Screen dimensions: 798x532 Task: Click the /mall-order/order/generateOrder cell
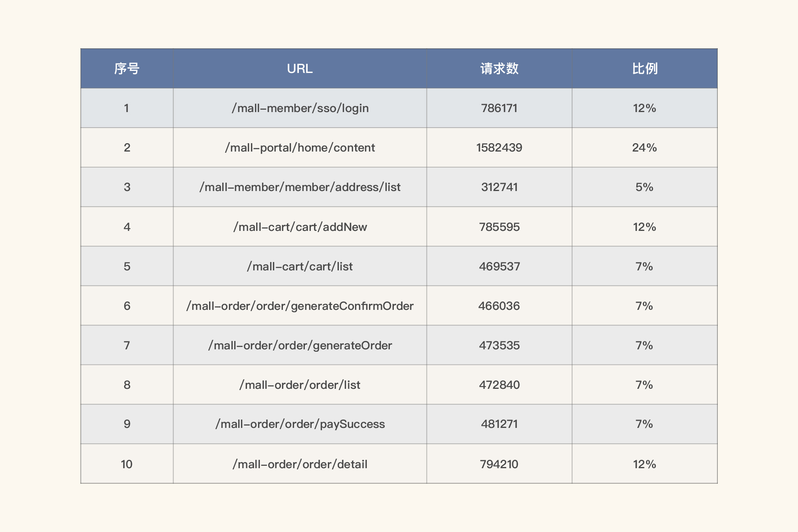300,345
